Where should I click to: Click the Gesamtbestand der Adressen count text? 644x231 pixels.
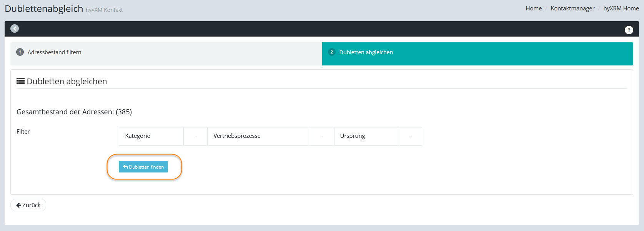[x=74, y=112]
